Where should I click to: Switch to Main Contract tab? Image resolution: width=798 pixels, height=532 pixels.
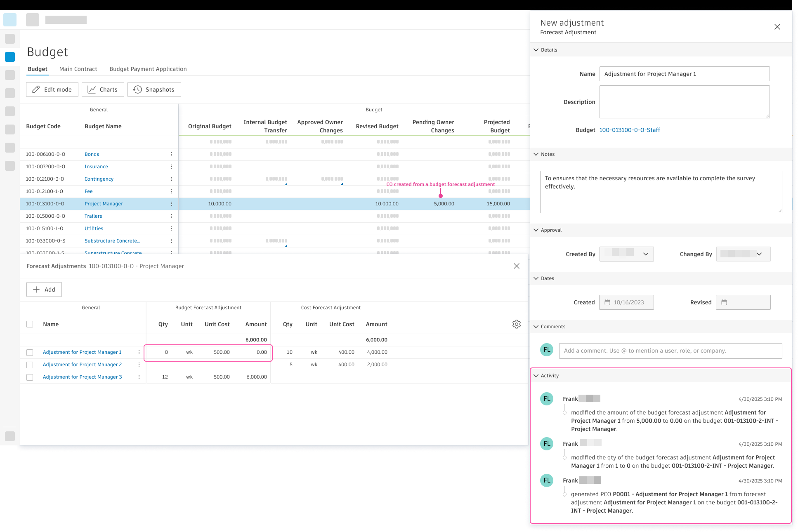click(78, 69)
